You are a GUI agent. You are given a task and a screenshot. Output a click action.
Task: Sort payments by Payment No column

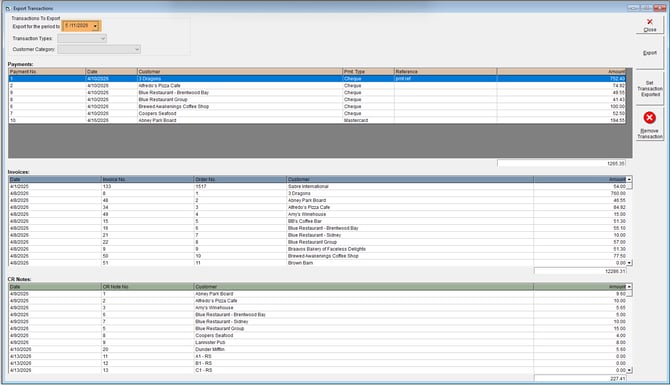point(47,71)
